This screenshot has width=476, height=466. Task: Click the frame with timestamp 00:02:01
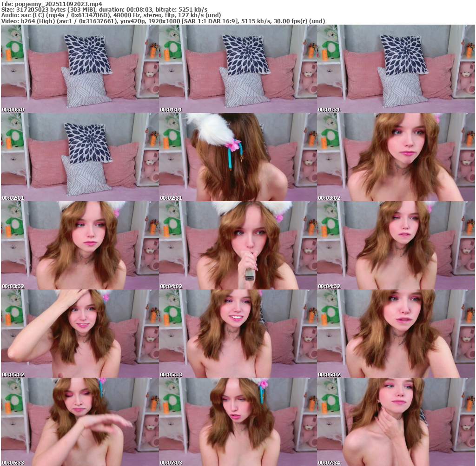79,157
